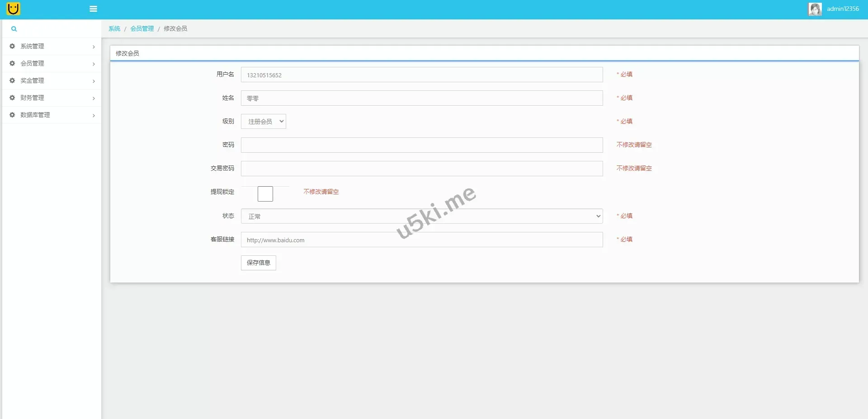Click gear icon beside 系统管理

(12, 46)
